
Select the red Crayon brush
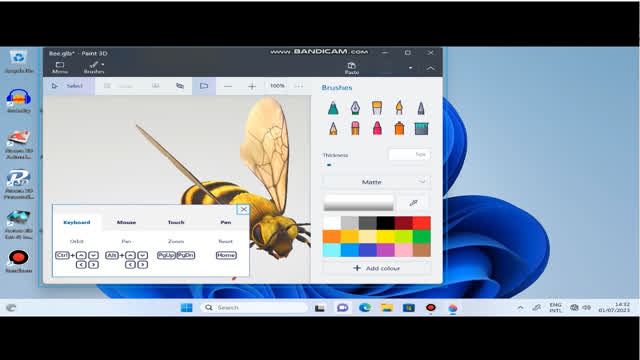[377, 129]
